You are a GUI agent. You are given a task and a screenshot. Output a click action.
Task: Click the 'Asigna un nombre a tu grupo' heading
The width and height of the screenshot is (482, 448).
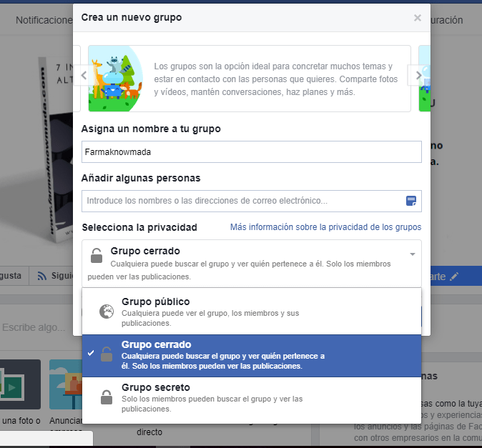[x=151, y=129]
